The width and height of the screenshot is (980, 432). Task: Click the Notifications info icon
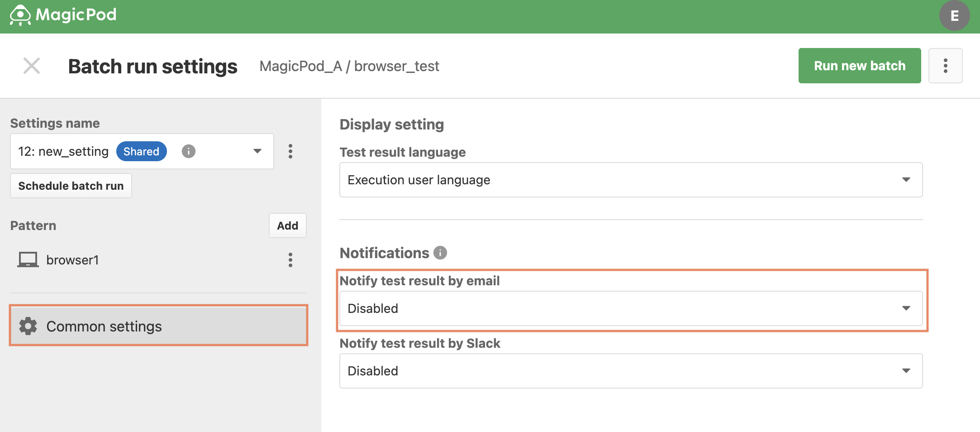pyautogui.click(x=440, y=253)
